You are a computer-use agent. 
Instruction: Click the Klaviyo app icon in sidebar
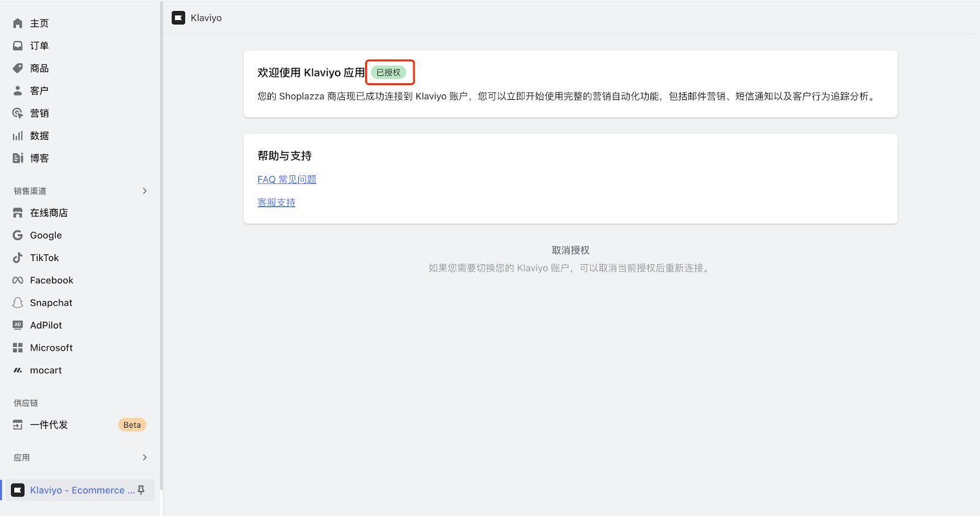[x=18, y=490]
